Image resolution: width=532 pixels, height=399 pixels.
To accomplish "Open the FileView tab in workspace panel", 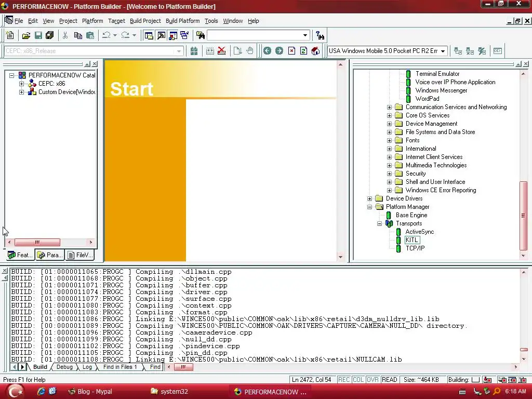I will 80,255.
